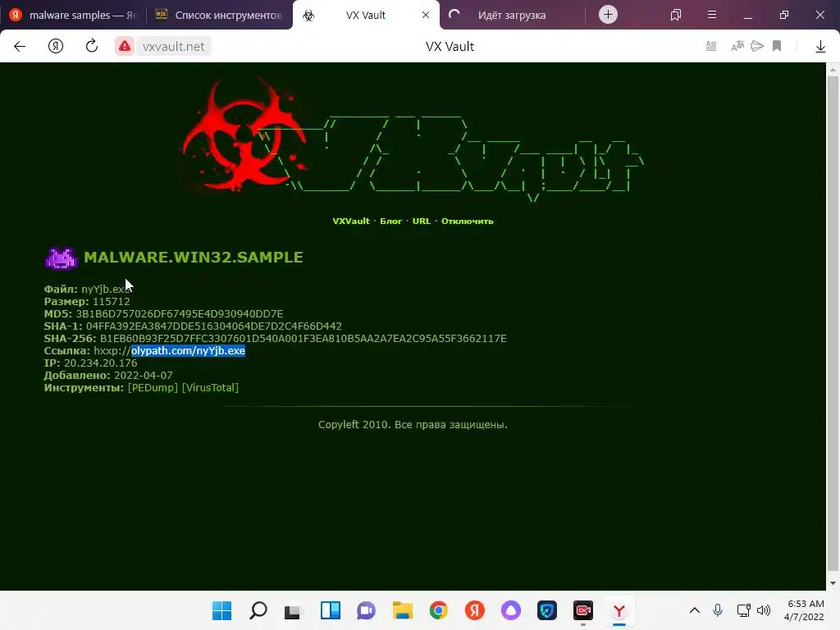The image size is (840, 630).
Task: Select the 'VX Vault' tab
Action: 365,15
